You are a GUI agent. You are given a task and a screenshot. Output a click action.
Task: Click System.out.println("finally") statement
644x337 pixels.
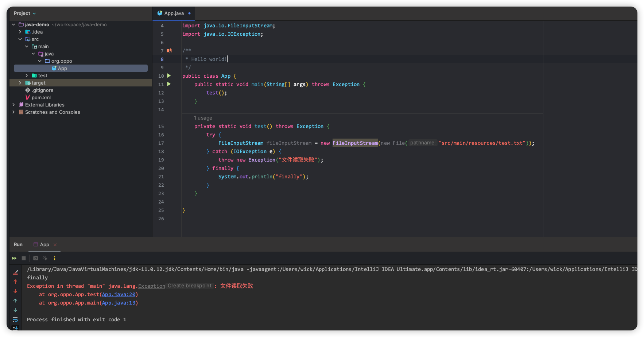[263, 177]
